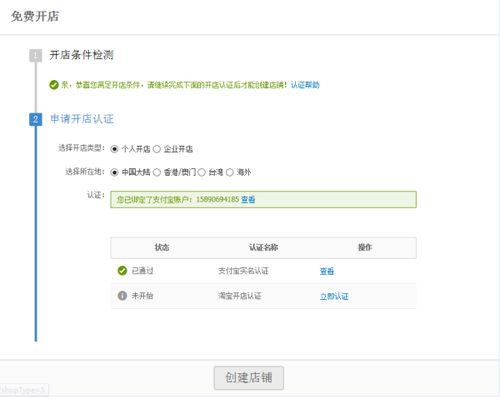The height and width of the screenshot is (399, 500).
Task: Click the 创建店铺 button
Action: (x=249, y=378)
